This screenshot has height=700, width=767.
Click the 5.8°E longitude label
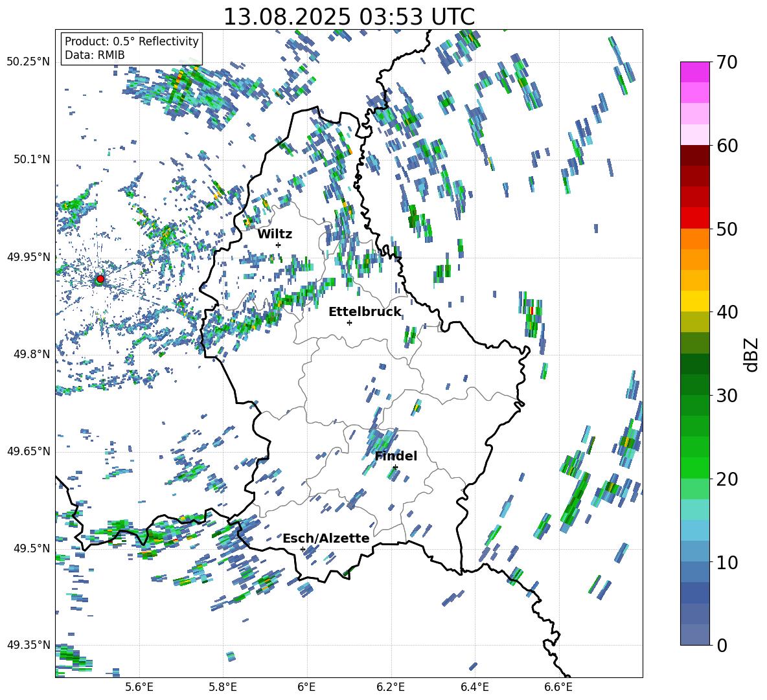point(223,687)
